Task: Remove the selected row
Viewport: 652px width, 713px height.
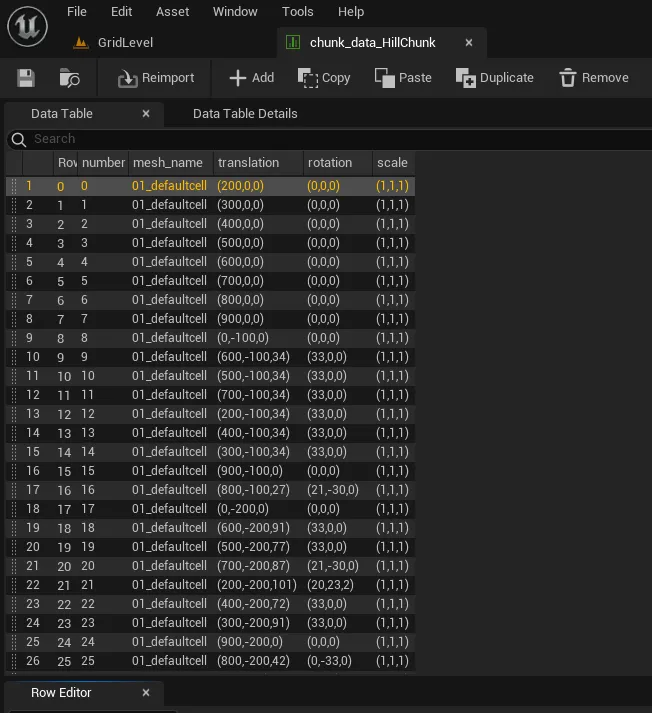Action: click(594, 78)
